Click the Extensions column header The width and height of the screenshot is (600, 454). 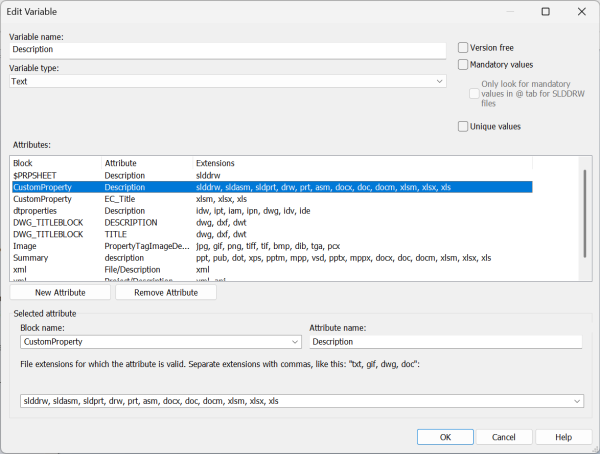click(x=362, y=163)
